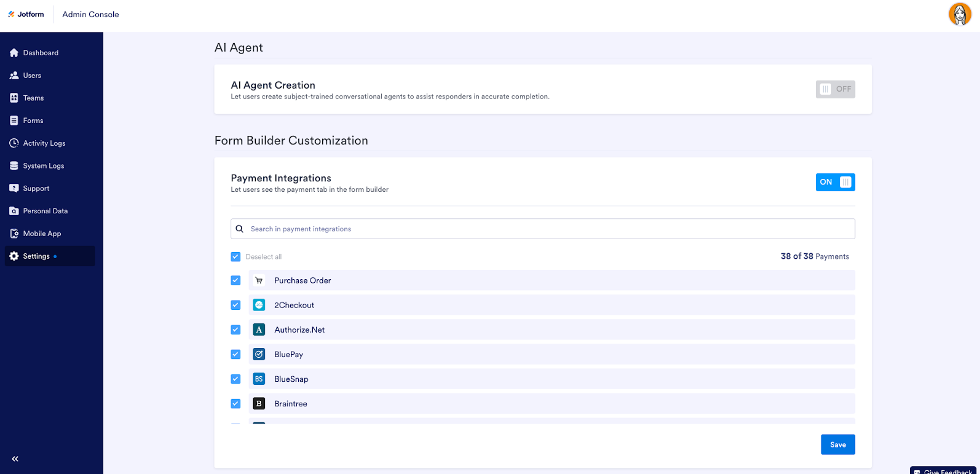Click the Braintree logo icon
Screen dimensions: 980x474
point(259,403)
